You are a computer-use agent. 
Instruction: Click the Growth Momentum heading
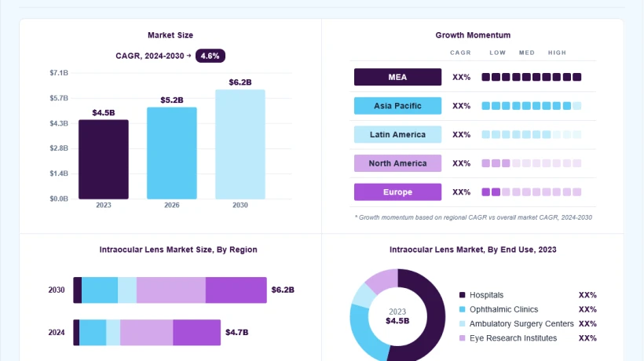click(x=473, y=35)
